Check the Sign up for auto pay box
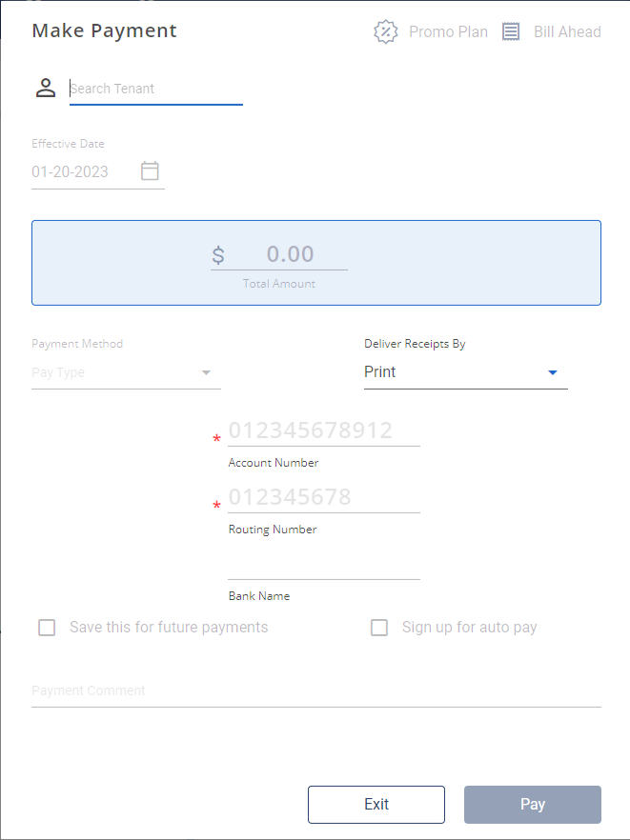630x840 pixels. [379, 627]
